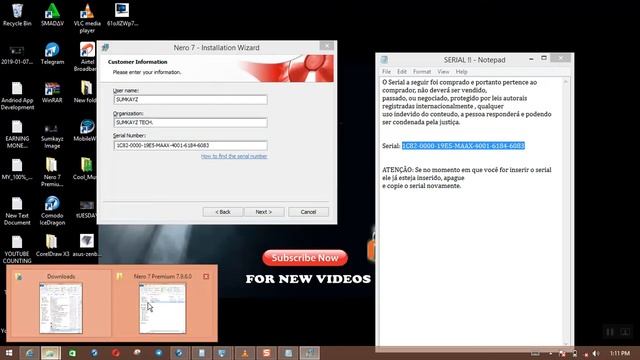Viewport: 640px width, 360px height.
Task: Open the Format menu in Notepad
Action: [x=422, y=72]
